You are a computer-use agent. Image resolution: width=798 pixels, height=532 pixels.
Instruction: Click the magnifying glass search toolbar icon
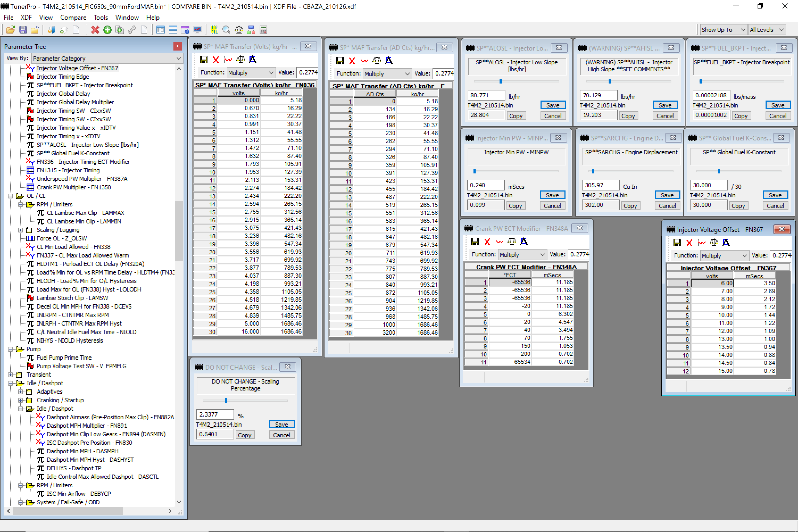226,30
